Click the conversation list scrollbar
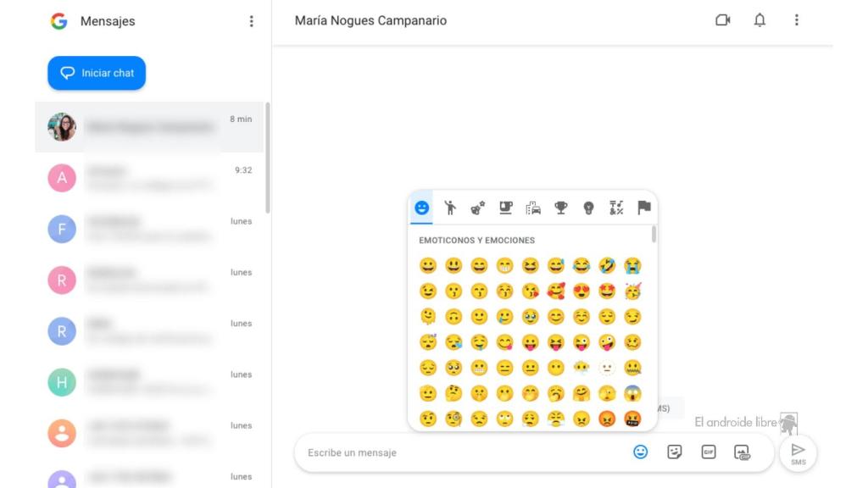 (268, 158)
